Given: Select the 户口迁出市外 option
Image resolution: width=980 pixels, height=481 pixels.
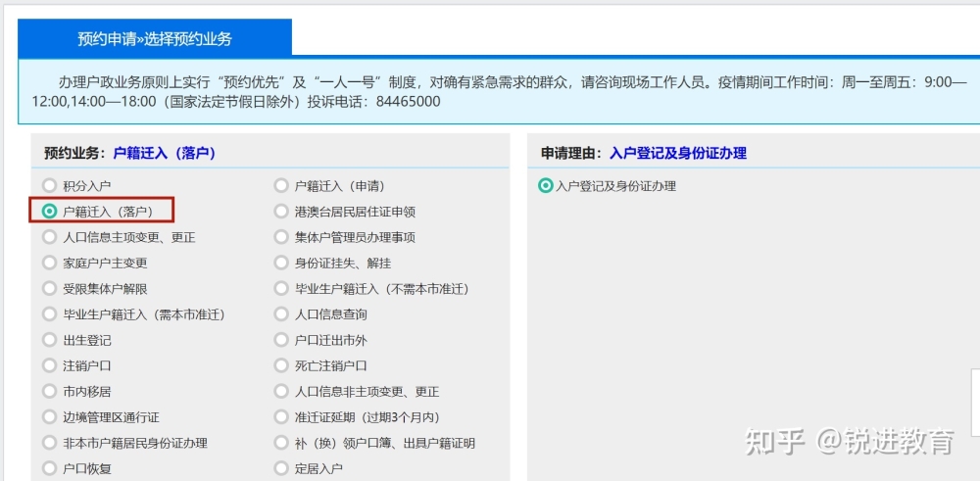Looking at the screenshot, I should pyautogui.click(x=281, y=340).
